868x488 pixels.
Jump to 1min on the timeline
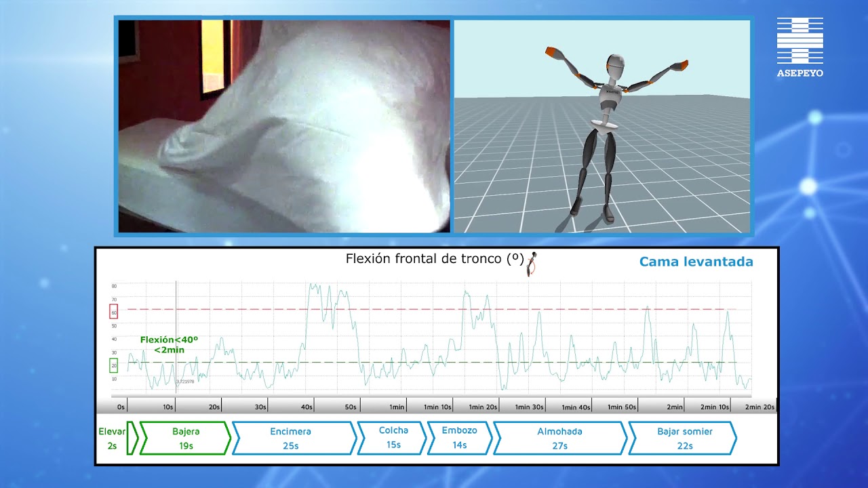397,407
